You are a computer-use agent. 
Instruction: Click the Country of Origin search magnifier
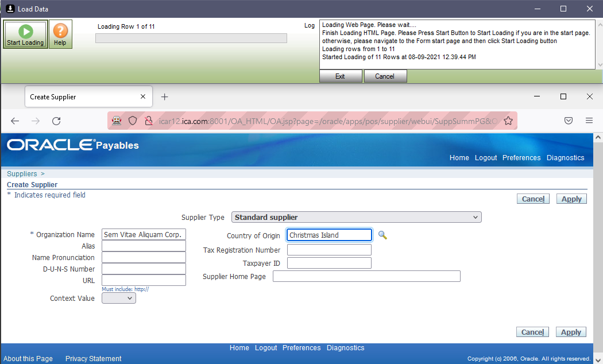click(x=382, y=235)
